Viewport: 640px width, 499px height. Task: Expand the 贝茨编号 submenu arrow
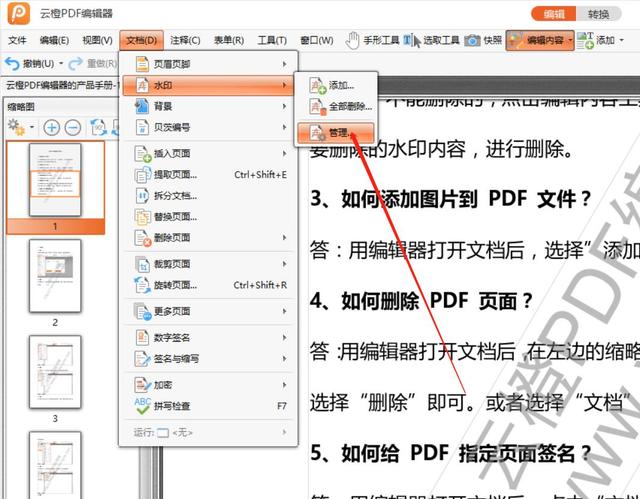[x=284, y=127]
